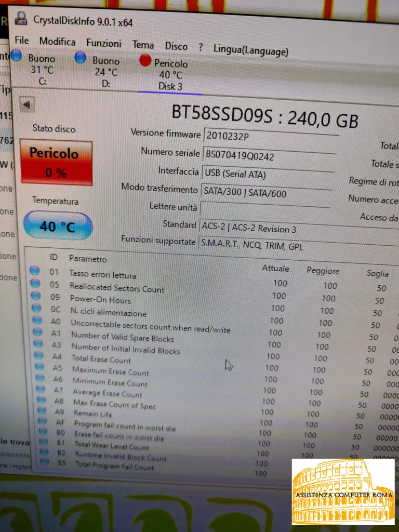Click status icon for B2 Runtime Invalid Block Count
The height and width of the screenshot is (532, 399).
point(45,451)
